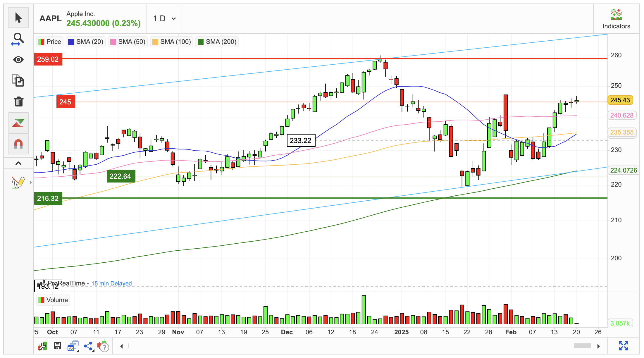Click the 3,057k volume value tag
Screen dimensions: 644x358
point(620,323)
